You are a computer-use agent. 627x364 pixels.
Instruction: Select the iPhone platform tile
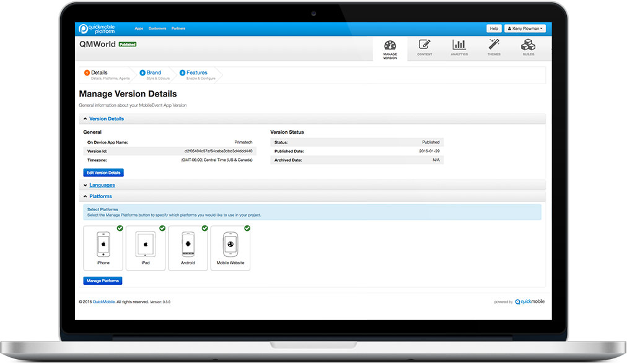pos(103,248)
